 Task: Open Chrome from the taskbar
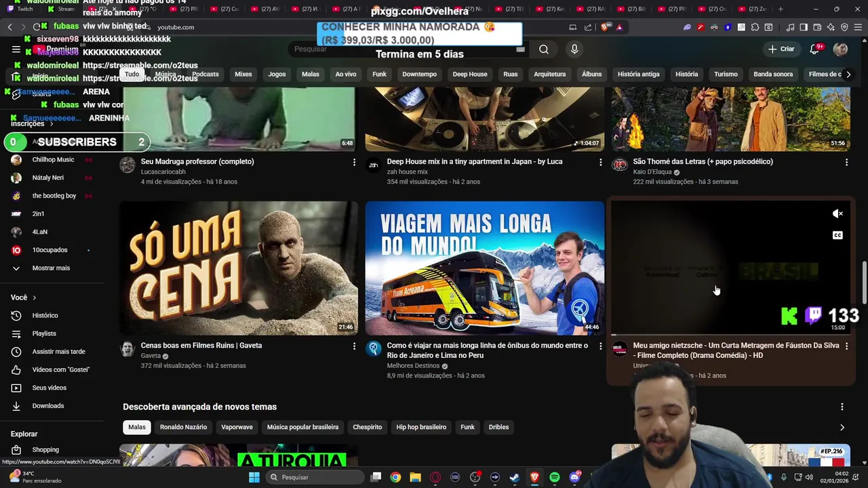pyautogui.click(x=395, y=477)
